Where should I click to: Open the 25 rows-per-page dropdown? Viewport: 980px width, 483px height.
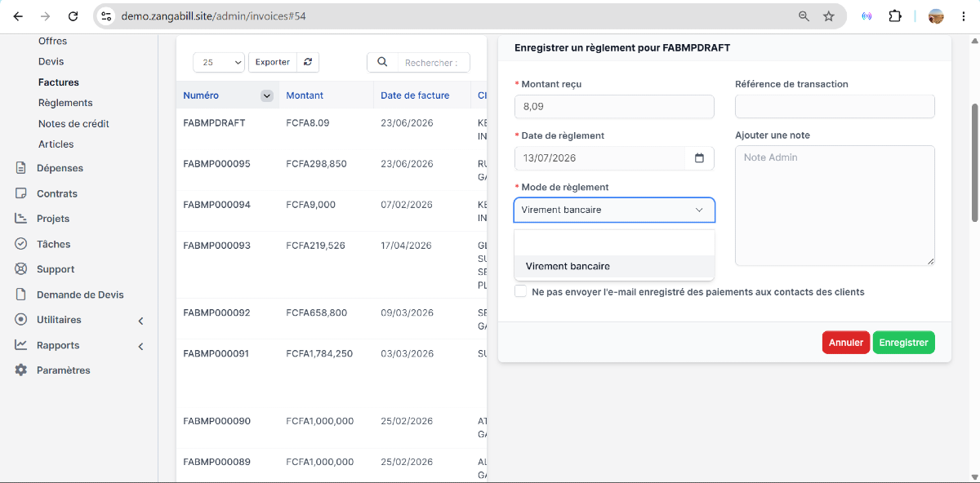tap(219, 62)
